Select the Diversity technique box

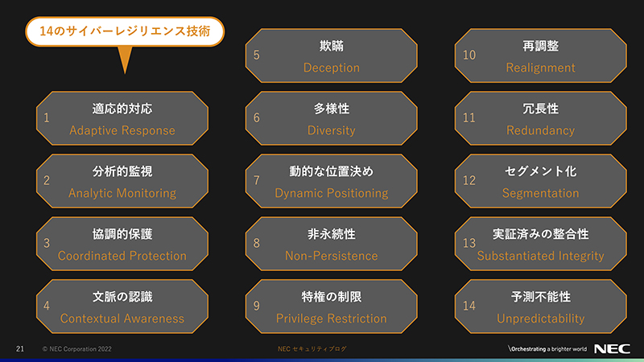(331, 118)
